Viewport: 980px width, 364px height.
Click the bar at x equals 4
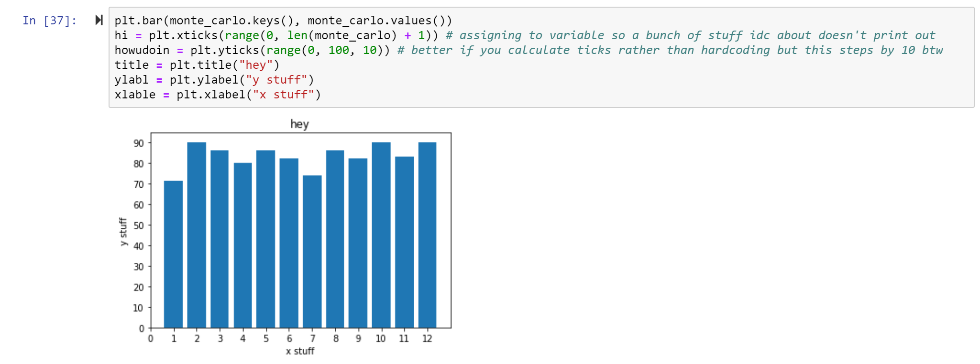pos(242,246)
